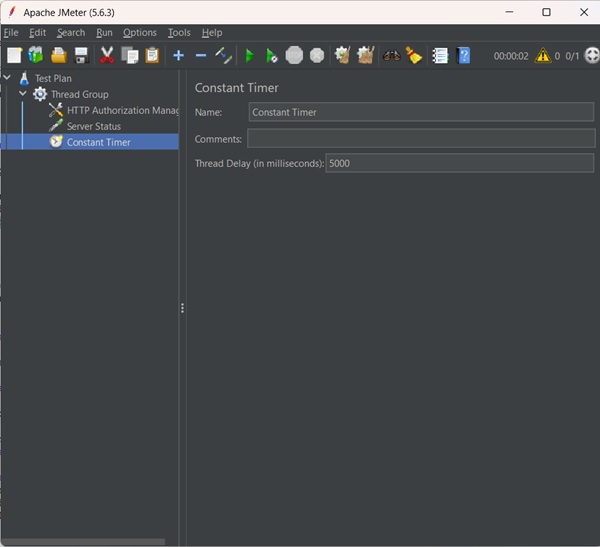Click the Cut scissors icon
600x547 pixels.
click(107, 56)
